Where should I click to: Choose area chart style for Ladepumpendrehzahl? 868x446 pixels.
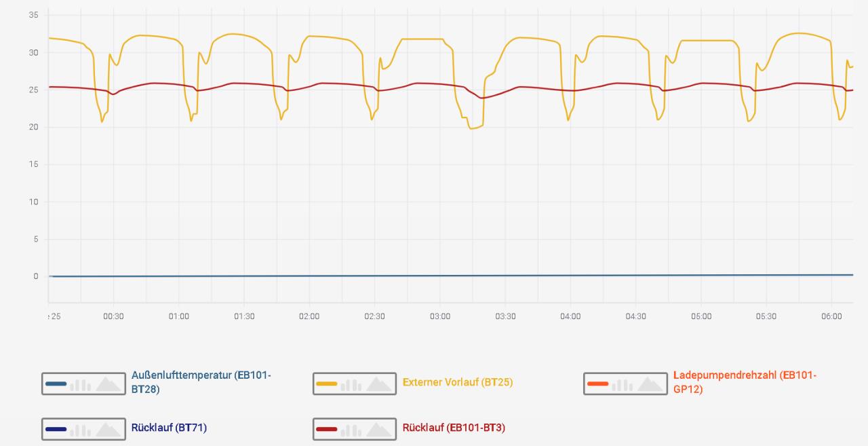650,385
